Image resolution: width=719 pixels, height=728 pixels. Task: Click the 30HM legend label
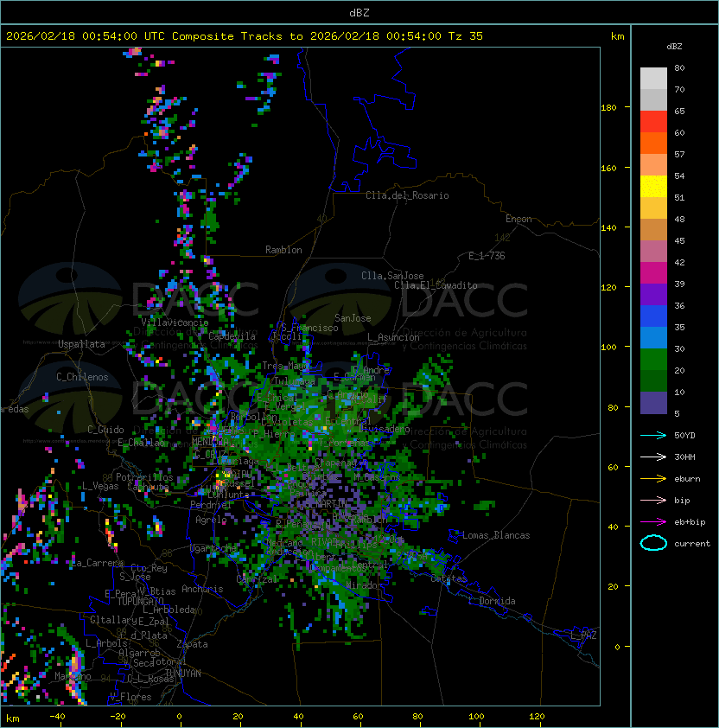(x=684, y=457)
